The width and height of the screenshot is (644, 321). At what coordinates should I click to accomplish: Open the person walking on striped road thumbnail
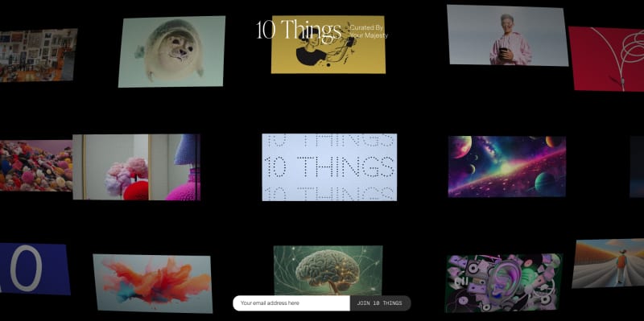click(609, 264)
